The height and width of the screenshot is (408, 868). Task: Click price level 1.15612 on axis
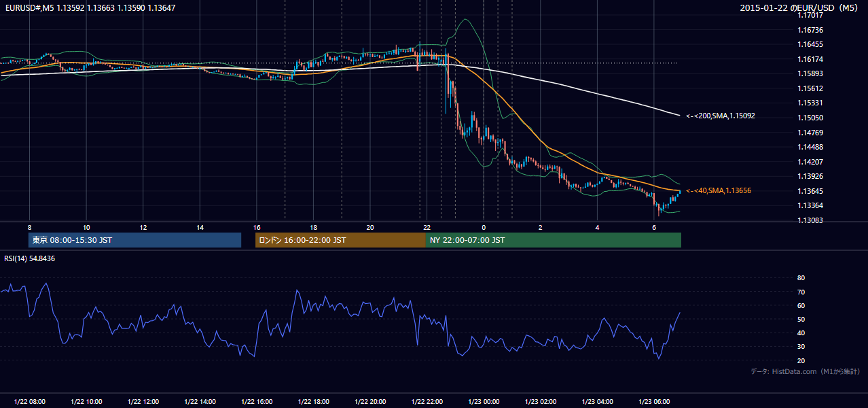(x=810, y=88)
